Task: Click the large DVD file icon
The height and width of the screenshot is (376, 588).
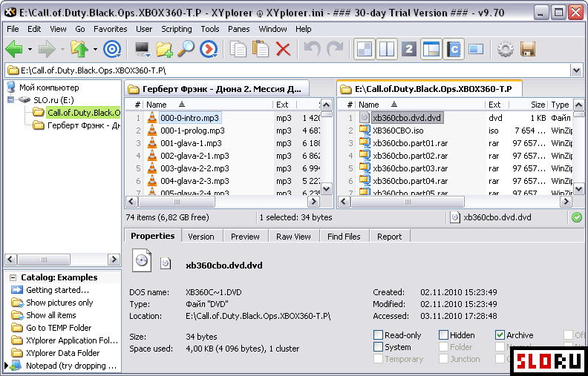Action: click(142, 261)
